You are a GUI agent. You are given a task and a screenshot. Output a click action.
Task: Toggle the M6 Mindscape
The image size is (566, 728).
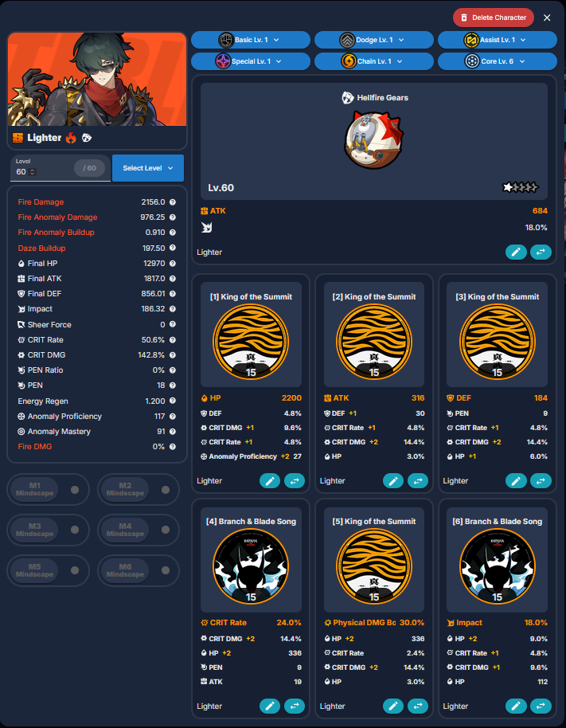139,570
